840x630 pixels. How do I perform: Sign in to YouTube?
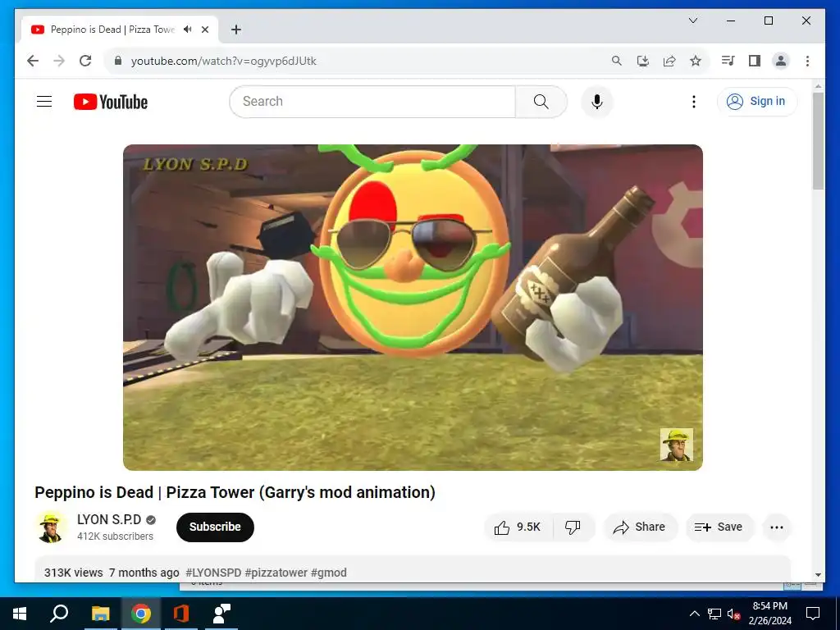click(x=757, y=101)
